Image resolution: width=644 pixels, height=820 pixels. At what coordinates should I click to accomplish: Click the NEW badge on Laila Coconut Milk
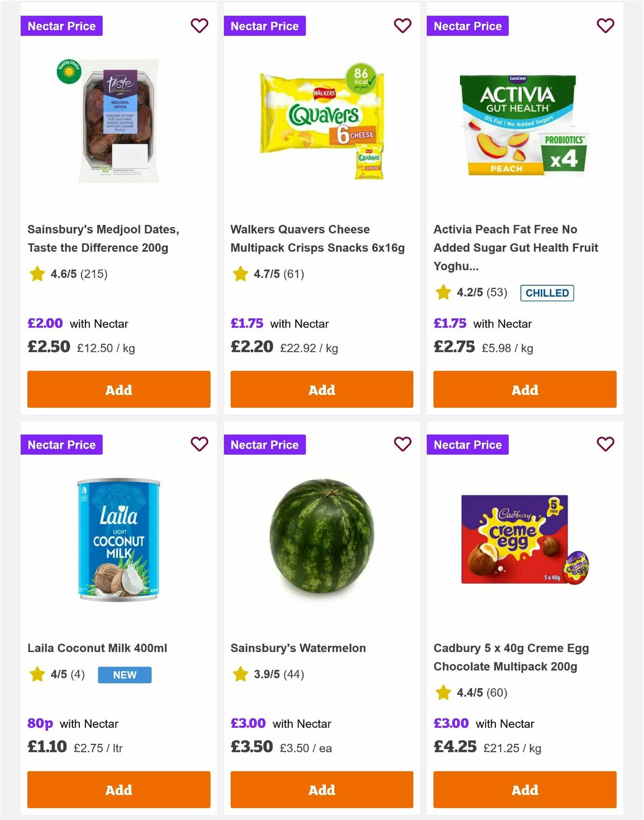tap(124, 675)
